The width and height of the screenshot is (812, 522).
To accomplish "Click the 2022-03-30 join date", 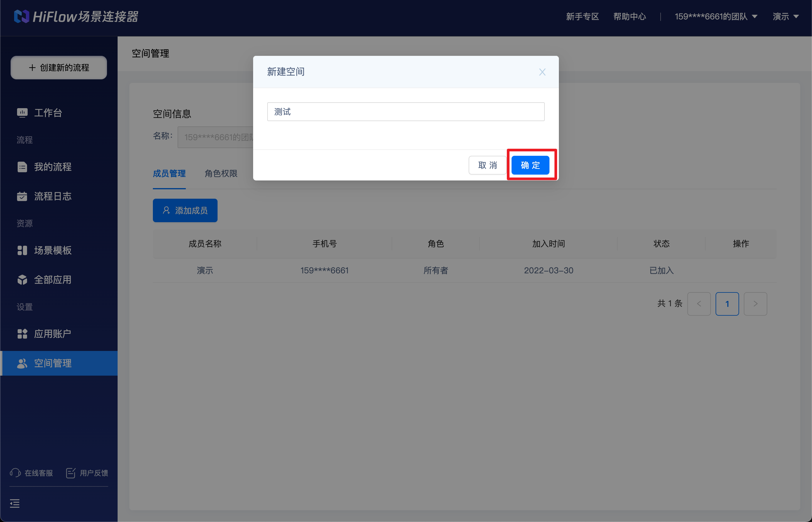I will point(549,270).
